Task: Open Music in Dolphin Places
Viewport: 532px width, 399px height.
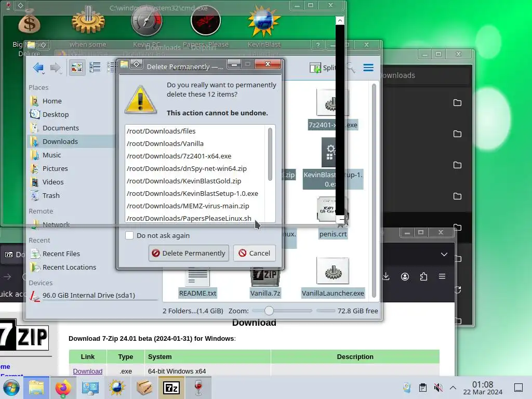Action: (x=51, y=155)
